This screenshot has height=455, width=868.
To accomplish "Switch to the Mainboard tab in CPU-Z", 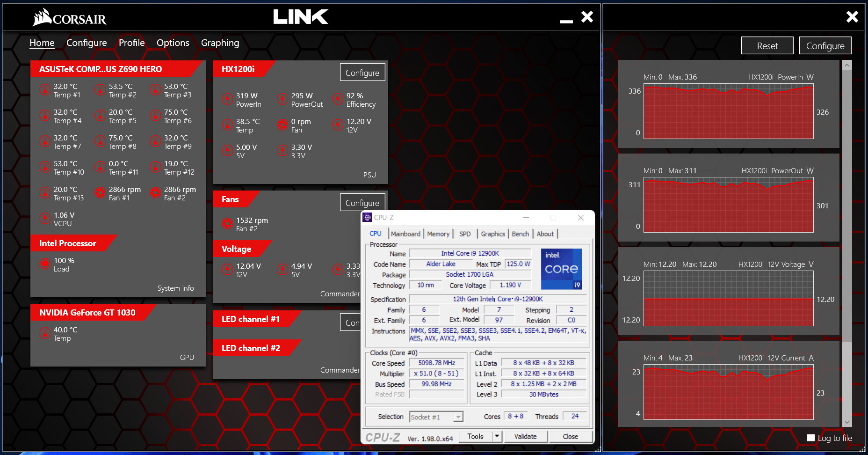I will (405, 234).
